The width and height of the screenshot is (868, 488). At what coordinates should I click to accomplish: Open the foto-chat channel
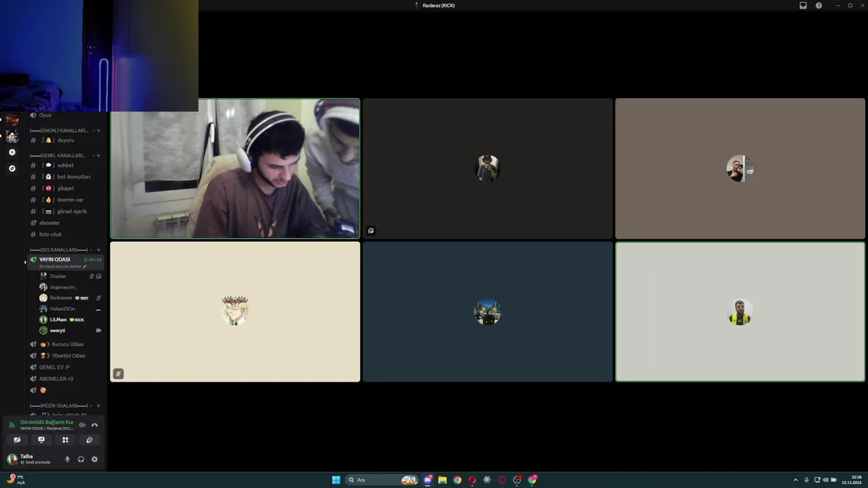click(x=65, y=235)
